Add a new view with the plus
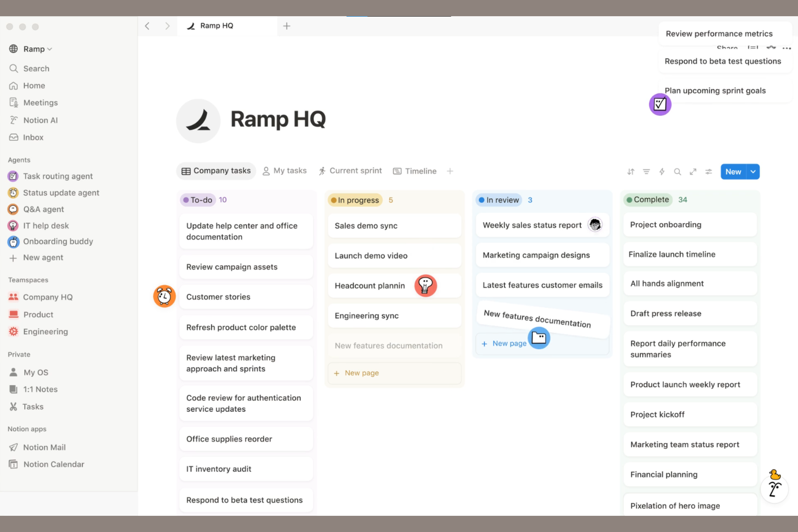The width and height of the screenshot is (798, 532). 450,171
